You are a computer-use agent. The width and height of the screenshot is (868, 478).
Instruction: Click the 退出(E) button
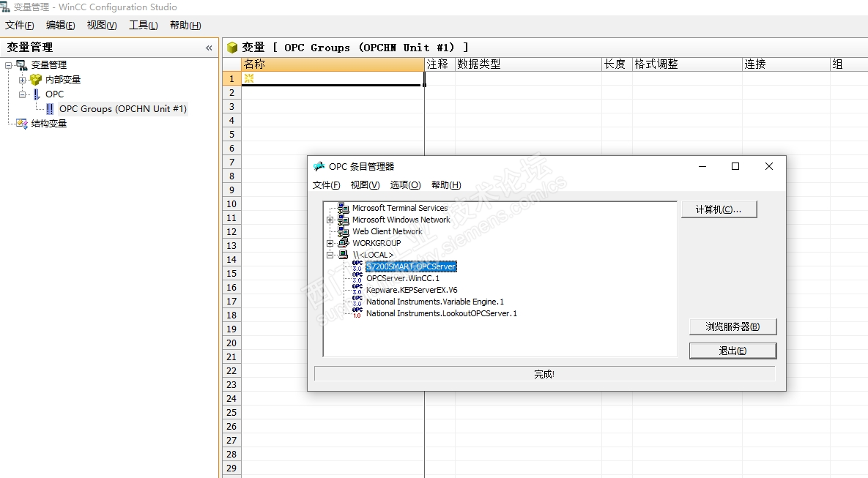[732, 351]
